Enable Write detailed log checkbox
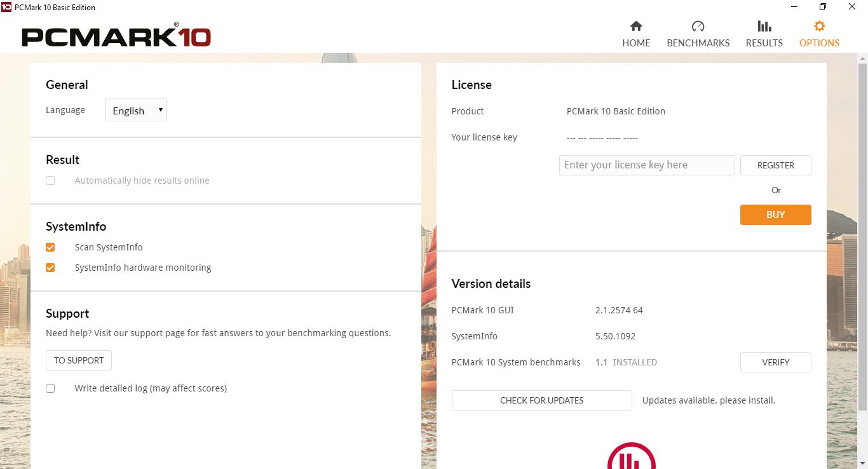This screenshot has width=868, height=469. click(x=50, y=388)
